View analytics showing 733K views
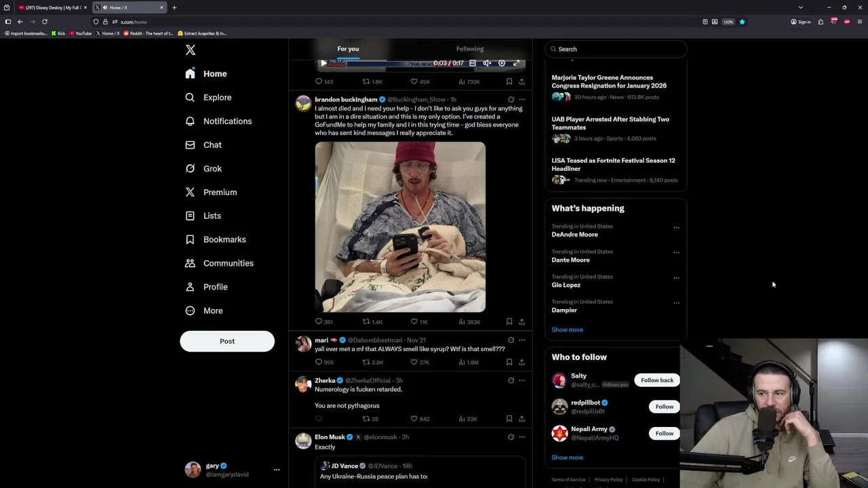The width and height of the screenshot is (868, 488). (x=469, y=81)
